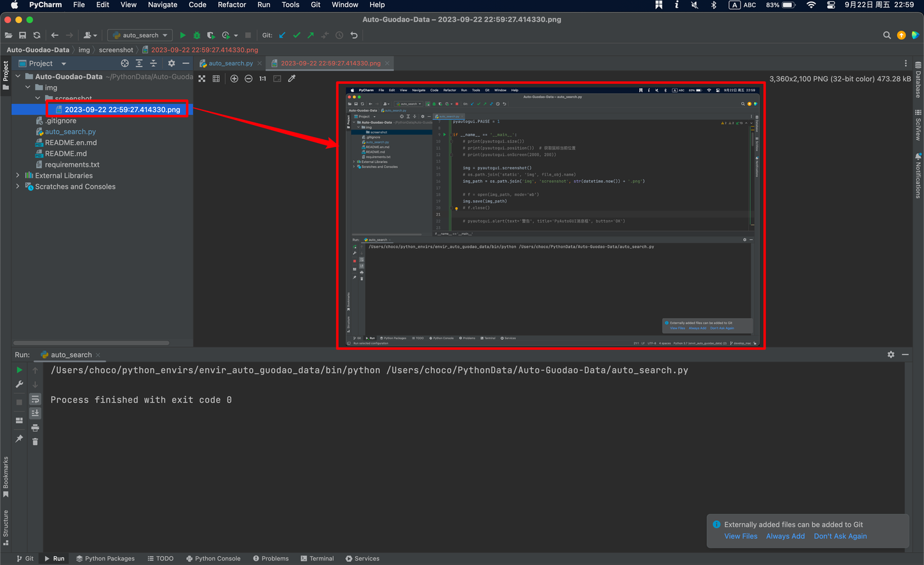This screenshot has height=565, width=924.
Task: Expand the External Libraries node
Action: tap(17, 175)
